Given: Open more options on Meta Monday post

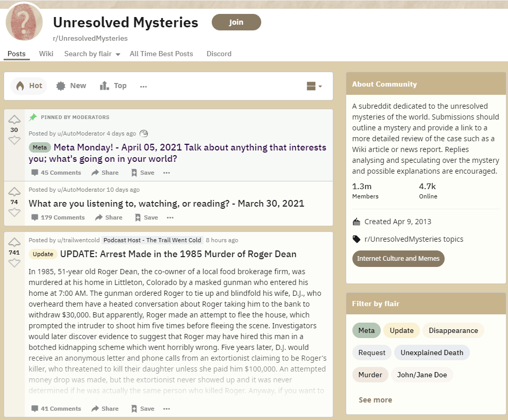Looking at the screenshot, I should (x=166, y=173).
